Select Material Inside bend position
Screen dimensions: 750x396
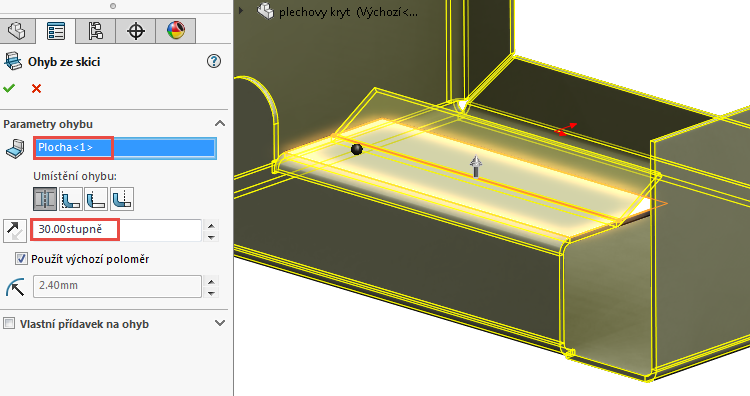pos(71,199)
